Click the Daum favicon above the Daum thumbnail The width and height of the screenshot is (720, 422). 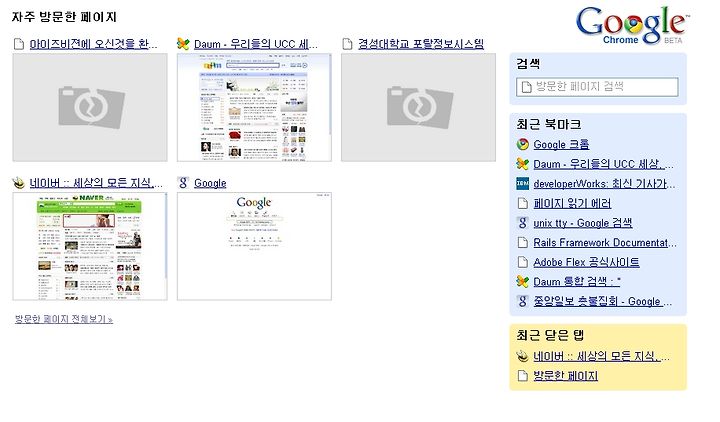[183, 44]
